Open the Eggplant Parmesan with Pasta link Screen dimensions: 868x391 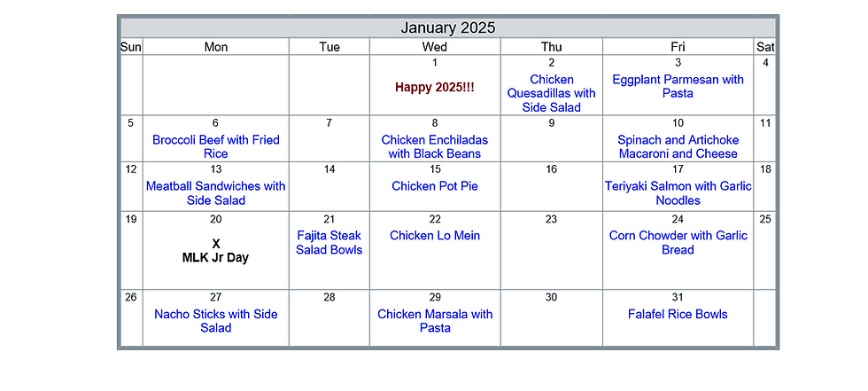[x=678, y=86]
